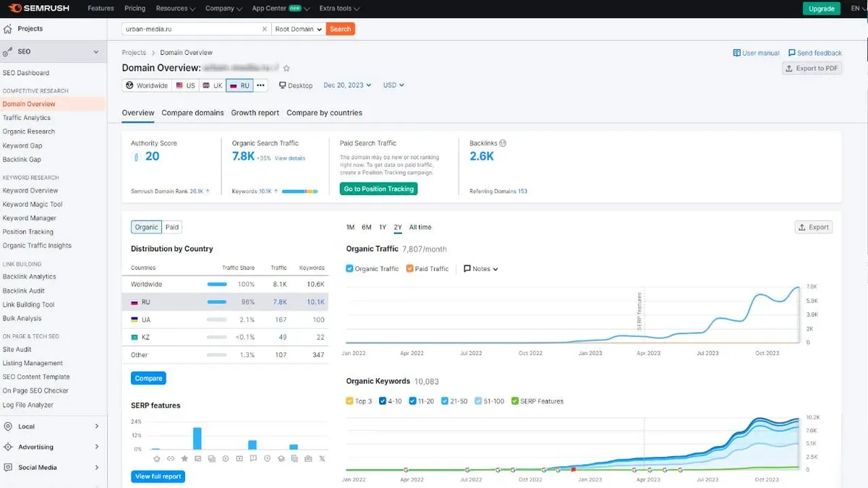Click the orange Search button
Viewport: 868px width, 488px height.
[340, 29]
